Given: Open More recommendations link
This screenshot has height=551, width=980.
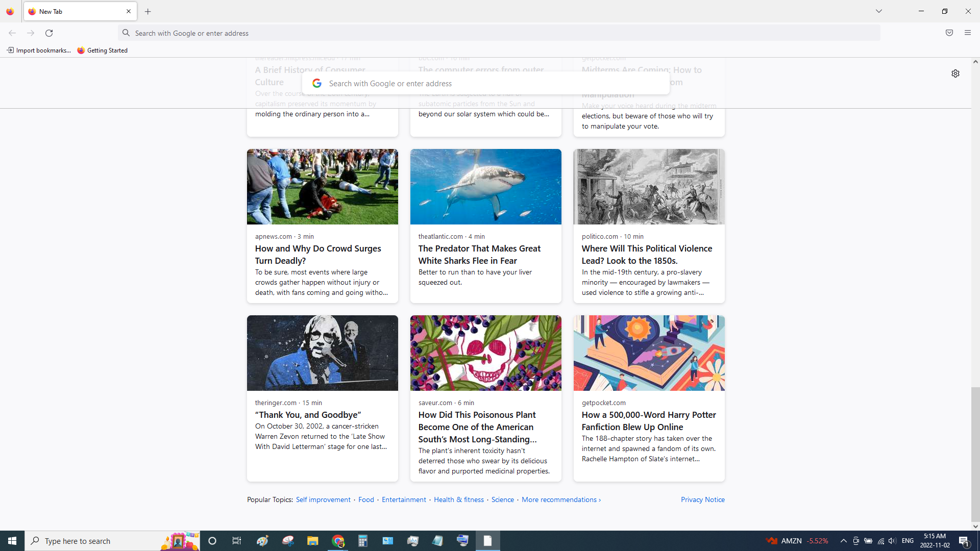Looking at the screenshot, I should [560, 499].
